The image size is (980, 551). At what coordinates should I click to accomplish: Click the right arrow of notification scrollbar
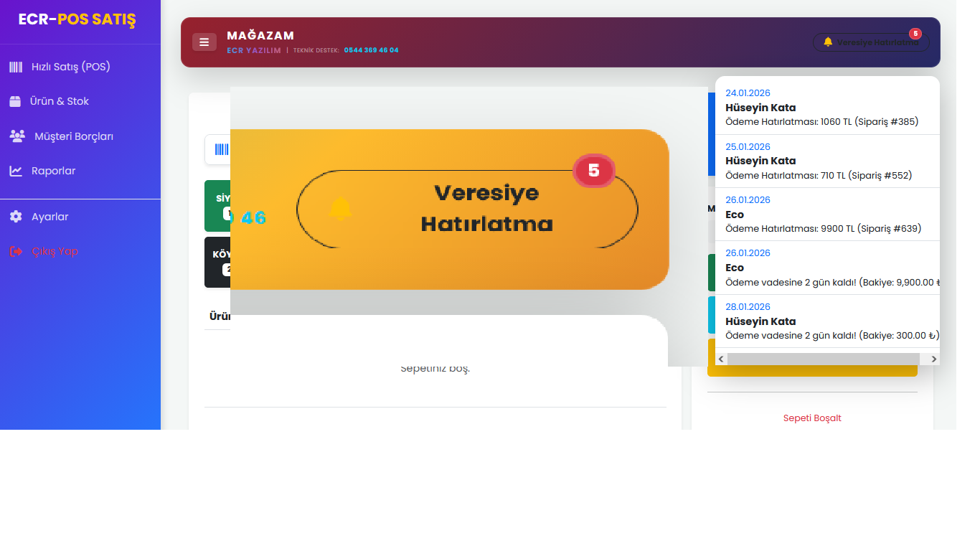click(x=933, y=359)
